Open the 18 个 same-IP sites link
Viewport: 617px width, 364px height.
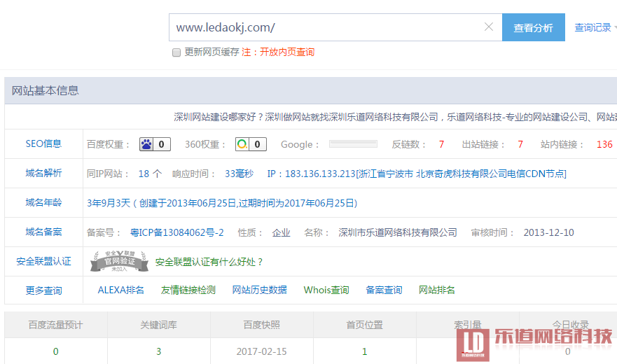pos(150,174)
